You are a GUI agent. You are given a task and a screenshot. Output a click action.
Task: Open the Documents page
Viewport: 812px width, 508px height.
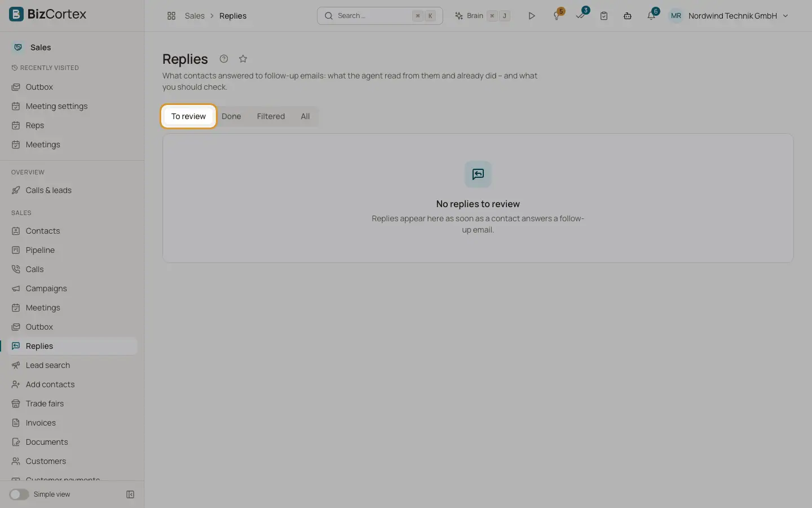click(x=72, y=442)
